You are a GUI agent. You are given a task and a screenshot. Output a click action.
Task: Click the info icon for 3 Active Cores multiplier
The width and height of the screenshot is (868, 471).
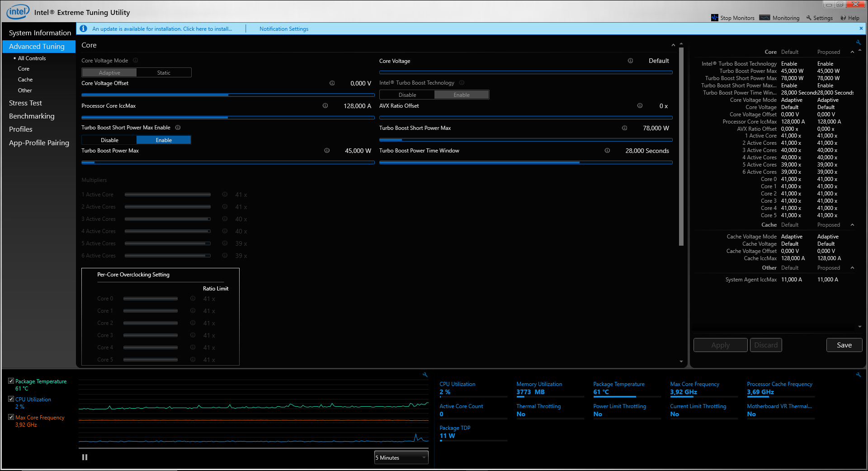click(225, 219)
